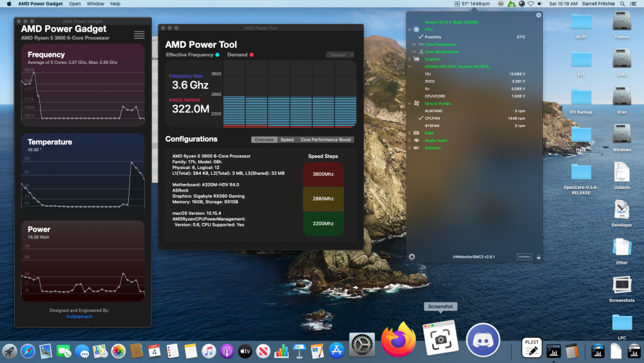Select the OpenCore-0.5.6-RELEASE folder
The width and height of the screenshot is (644, 363).
coord(581,179)
